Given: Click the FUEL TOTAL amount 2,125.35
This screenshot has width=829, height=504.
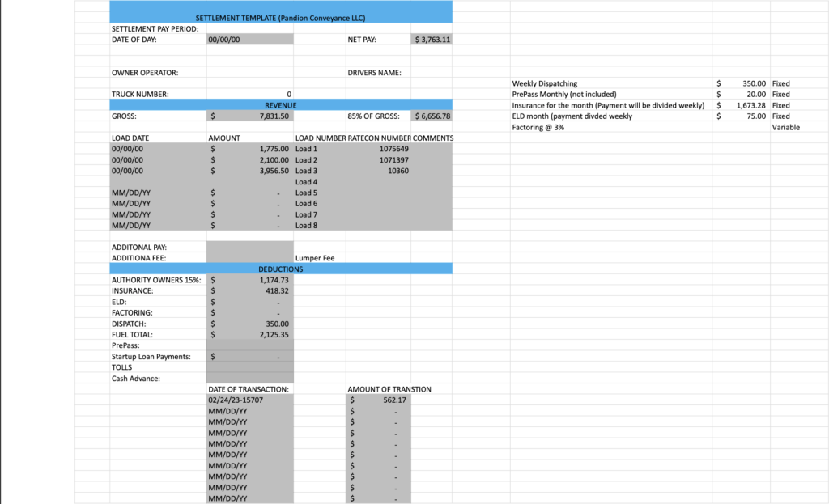Looking at the screenshot, I should (x=250, y=334).
